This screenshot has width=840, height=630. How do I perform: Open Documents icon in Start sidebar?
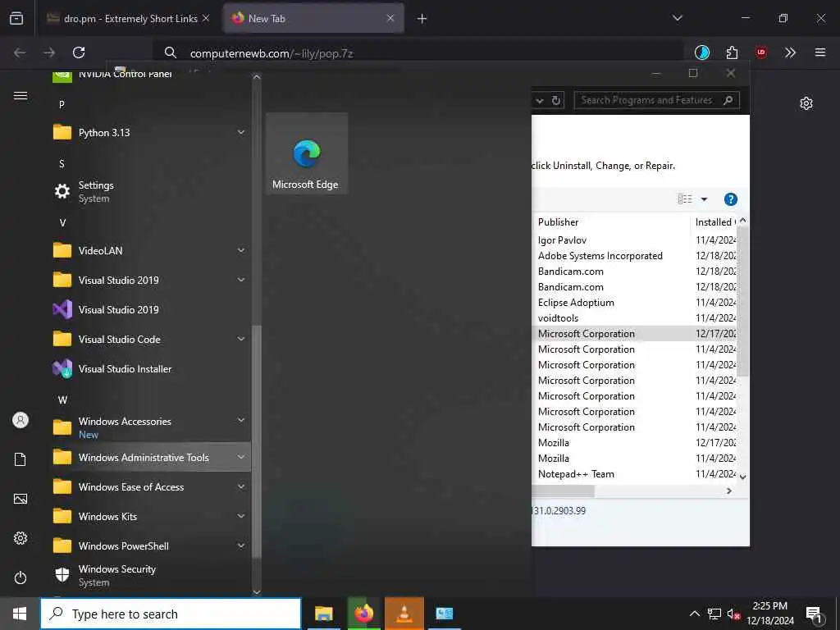point(21,459)
